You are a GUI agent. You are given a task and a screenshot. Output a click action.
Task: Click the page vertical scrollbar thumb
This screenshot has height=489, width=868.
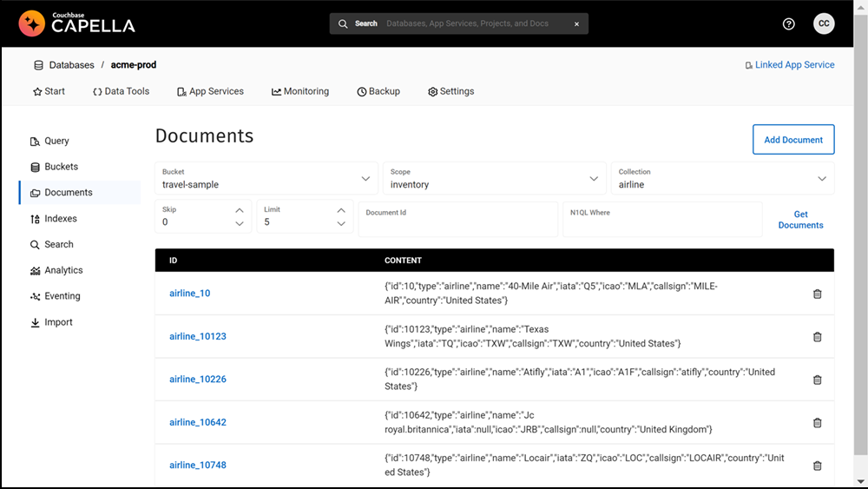coord(860,235)
